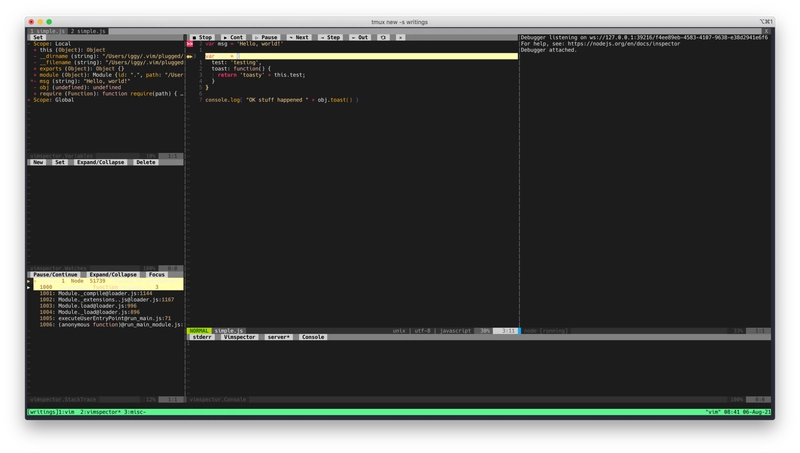
Task: Click the Set button above the Variables scope
Action: coord(38,37)
